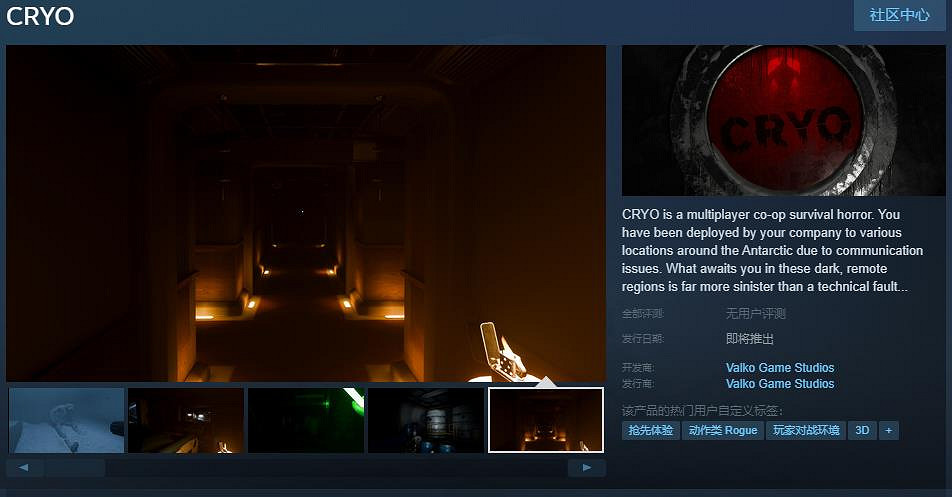Select the fourth thumbnail with blue barrels
The image size is (952, 497).
(x=426, y=421)
